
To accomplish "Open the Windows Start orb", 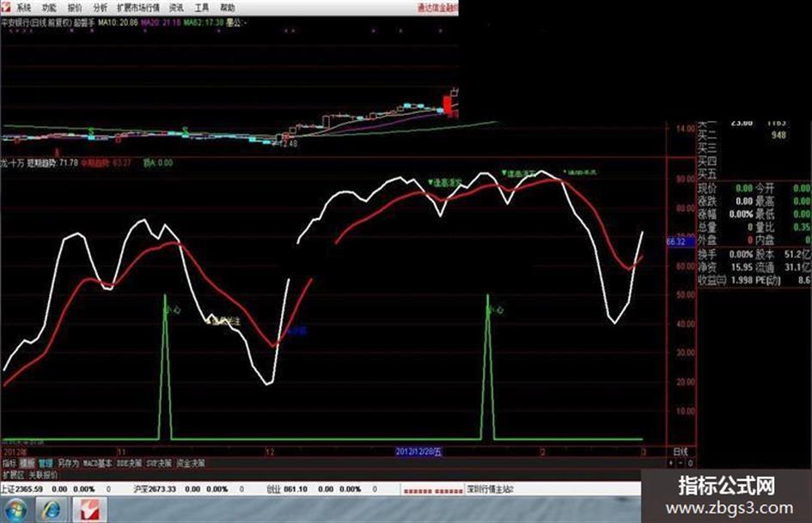I will coord(15,509).
